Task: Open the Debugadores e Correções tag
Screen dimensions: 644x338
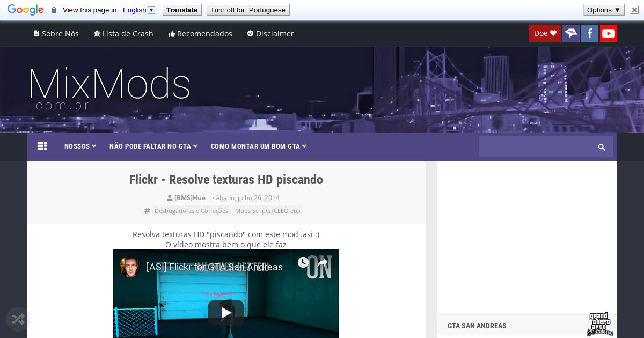Action: [191, 211]
